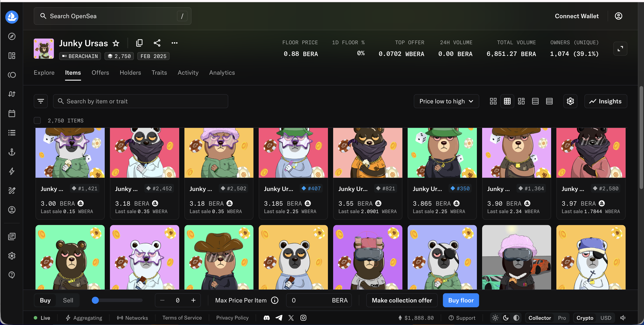Switch to compact grid view
The height and width of the screenshot is (325, 644).
click(x=507, y=101)
